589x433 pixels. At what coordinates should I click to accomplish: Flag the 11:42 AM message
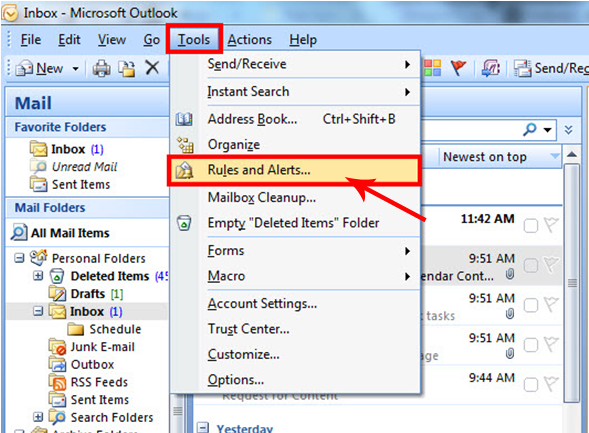point(551,225)
